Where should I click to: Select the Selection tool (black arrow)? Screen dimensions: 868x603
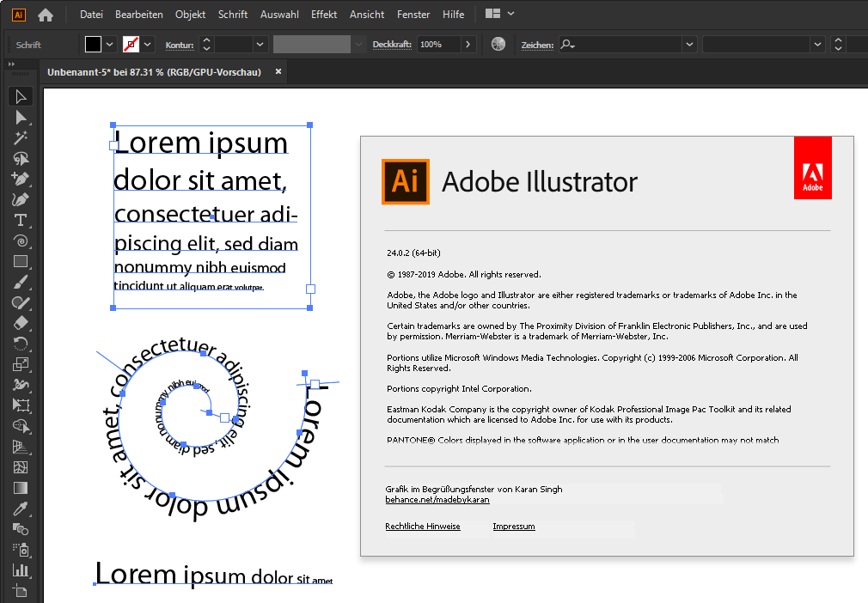click(21, 97)
